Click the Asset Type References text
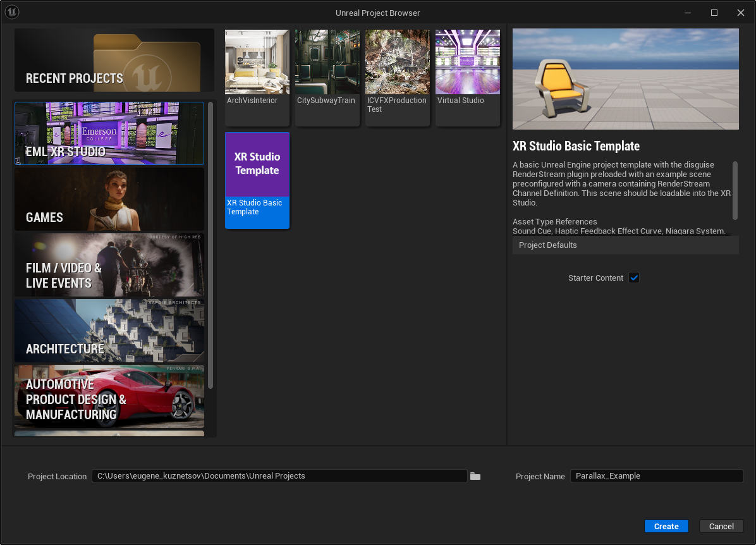Screen dimensions: 756x545 [554, 222]
